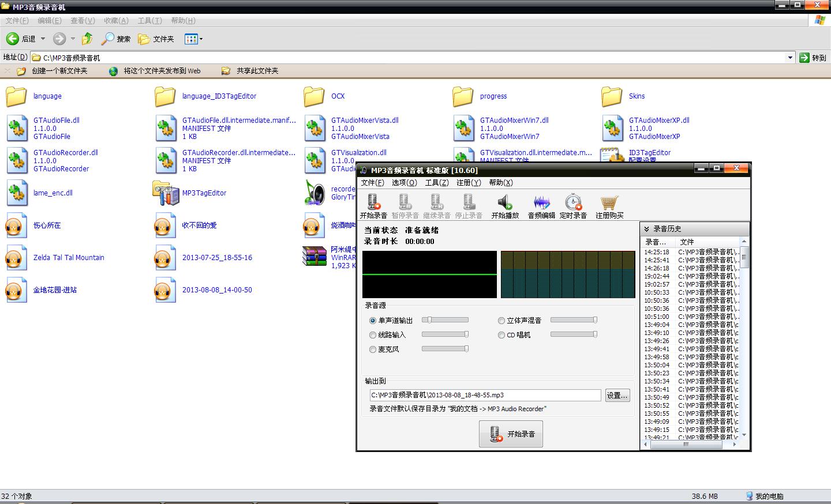
Task: Select the CD 唱机 radio button
Action: point(501,335)
